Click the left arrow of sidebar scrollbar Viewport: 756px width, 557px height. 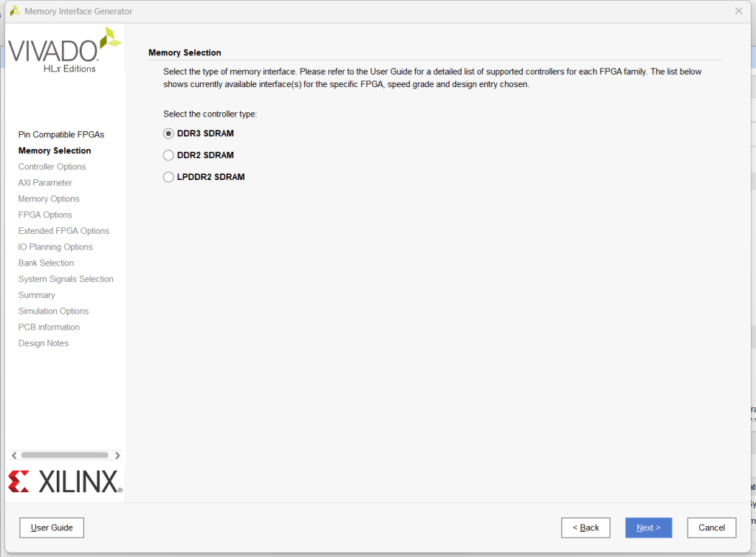pyautogui.click(x=15, y=455)
